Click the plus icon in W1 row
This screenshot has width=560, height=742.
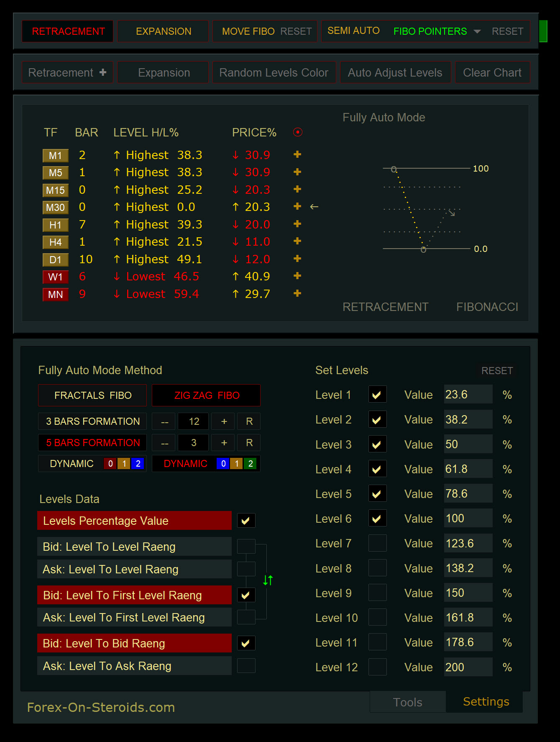pos(297,276)
